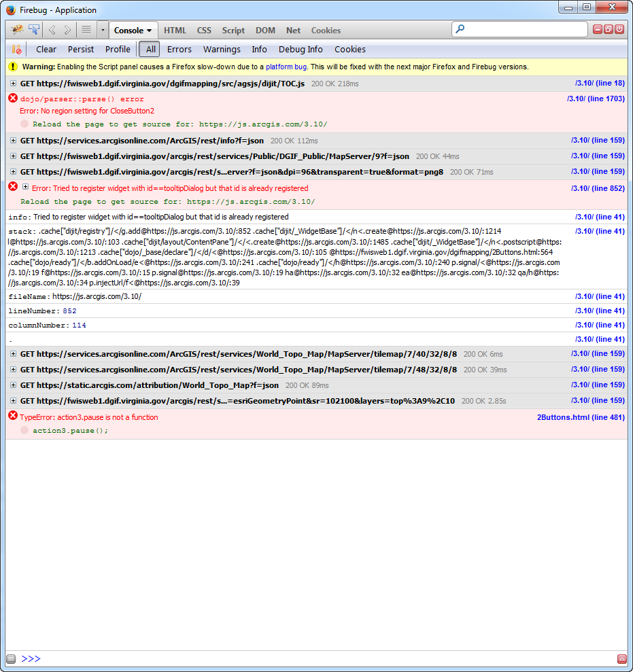Image resolution: width=633 pixels, height=672 pixels.
Task: Open the /3.10/ (line 852) source link
Action: tap(598, 189)
